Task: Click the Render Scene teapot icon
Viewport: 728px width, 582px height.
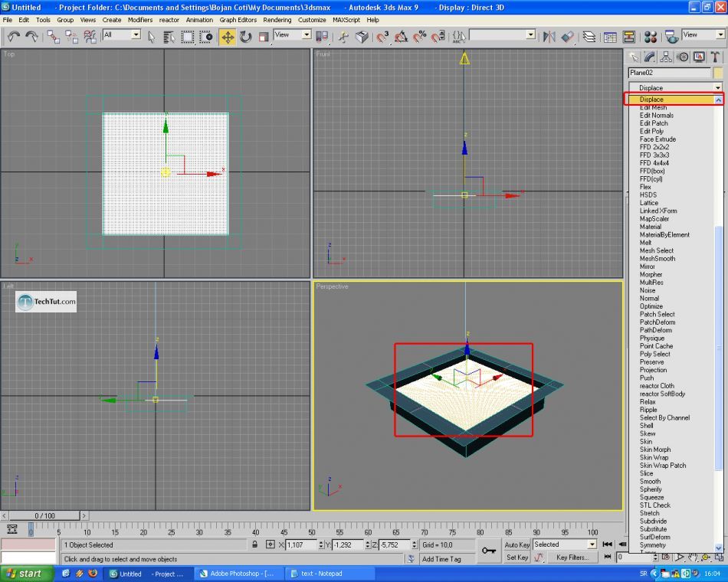Action: (671, 37)
